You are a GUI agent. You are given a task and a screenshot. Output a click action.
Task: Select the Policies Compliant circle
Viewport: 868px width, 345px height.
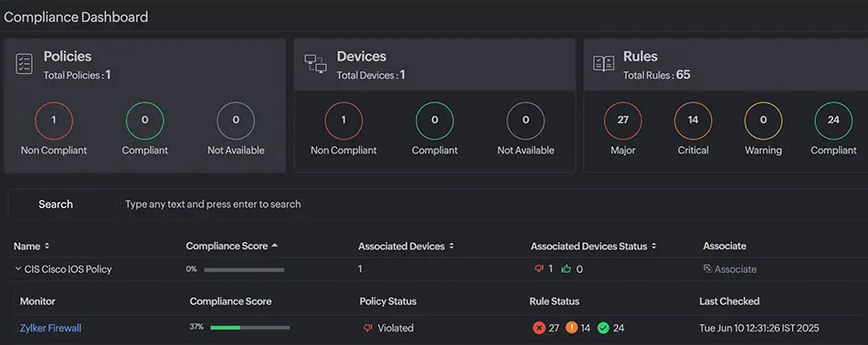click(145, 120)
